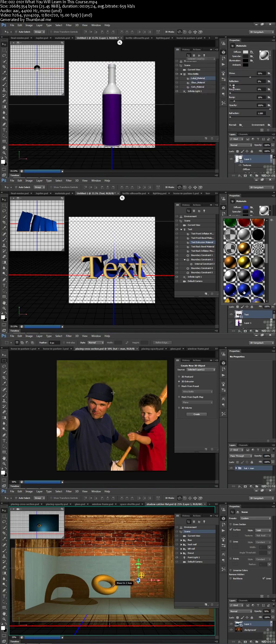Expand the 'back wall' item in donut frame
This screenshot has height=644, width=276.
tap(181, 544)
